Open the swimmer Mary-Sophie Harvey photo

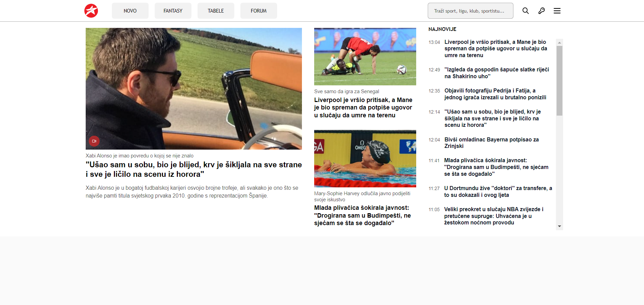(x=365, y=158)
